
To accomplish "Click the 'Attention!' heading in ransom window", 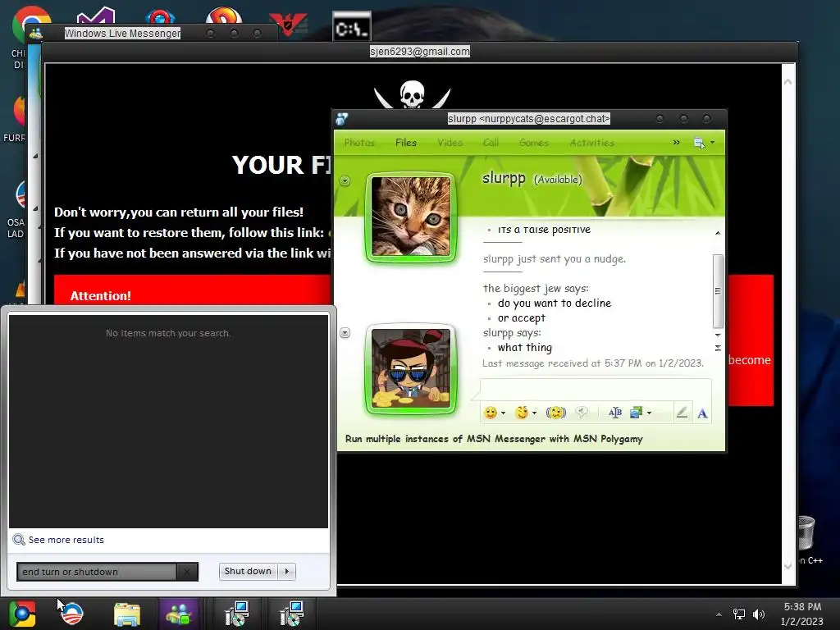I will (x=101, y=295).
